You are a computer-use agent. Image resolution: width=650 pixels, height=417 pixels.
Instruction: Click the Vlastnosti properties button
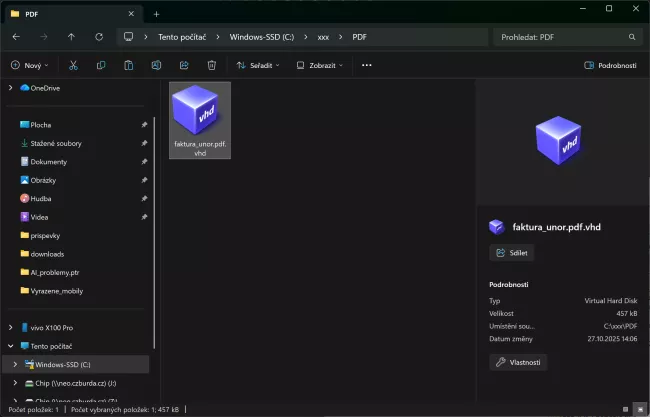[518, 362]
